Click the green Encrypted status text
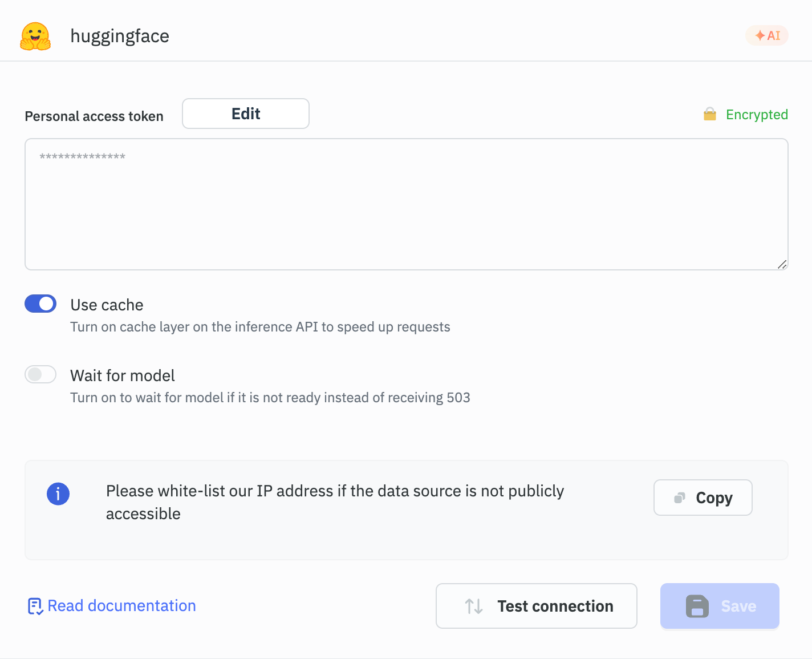812x659 pixels. (757, 115)
